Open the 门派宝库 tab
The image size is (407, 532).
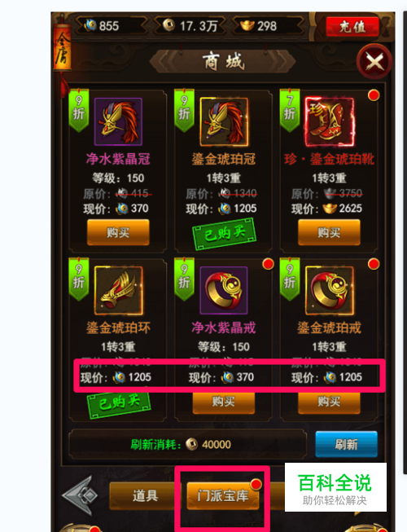pyautogui.click(x=223, y=496)
